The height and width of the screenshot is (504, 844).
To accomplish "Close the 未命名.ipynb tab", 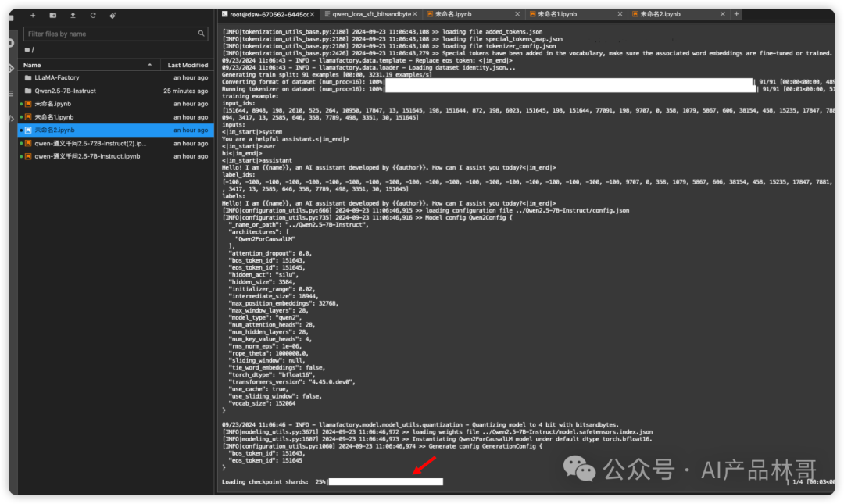I will click(x=517, y=15).
